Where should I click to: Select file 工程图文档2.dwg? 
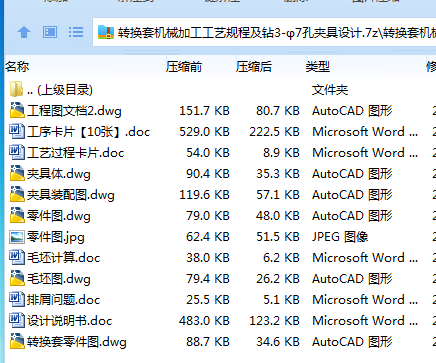(74, 111)
